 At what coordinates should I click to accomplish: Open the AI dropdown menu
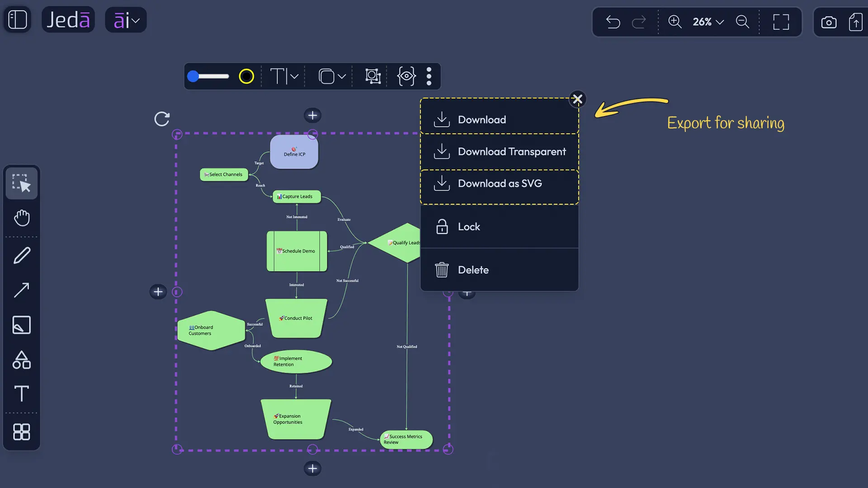coord(126,20)
